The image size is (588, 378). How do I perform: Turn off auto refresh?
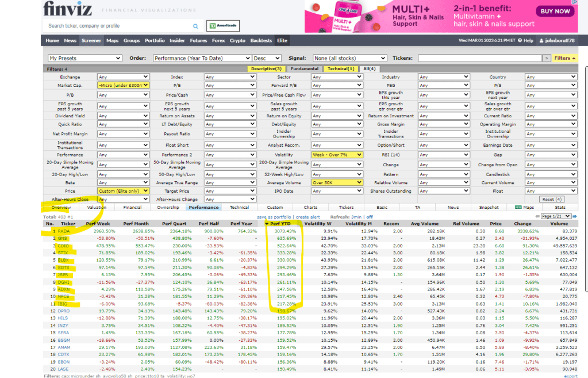click(x=370, y=216)
